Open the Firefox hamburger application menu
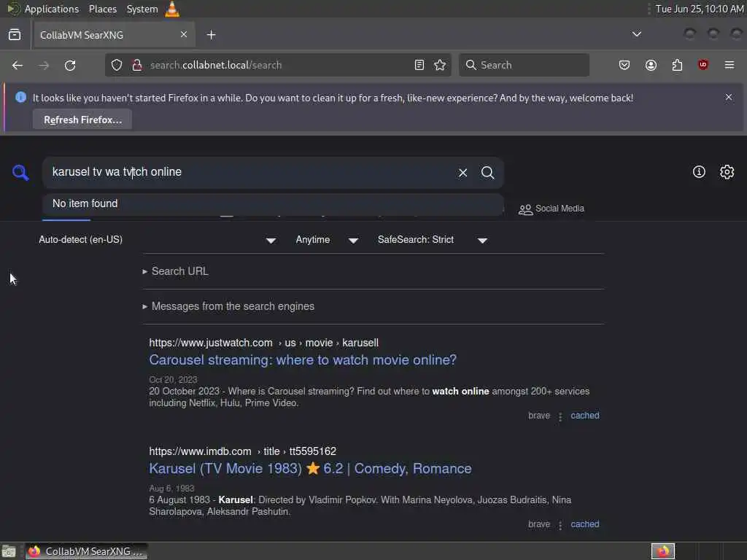Image resolution: width=747 pixels, height=560 pixels. [x=729, y=65]
